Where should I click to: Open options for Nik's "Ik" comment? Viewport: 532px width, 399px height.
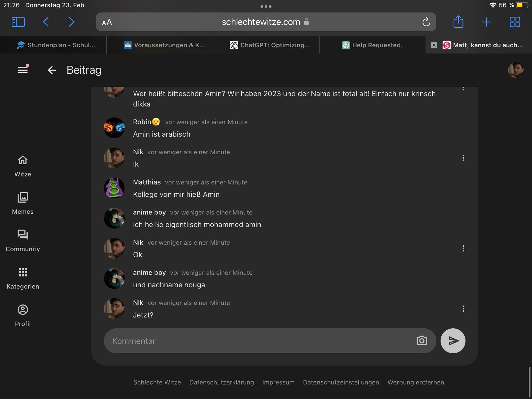(463, 158)
